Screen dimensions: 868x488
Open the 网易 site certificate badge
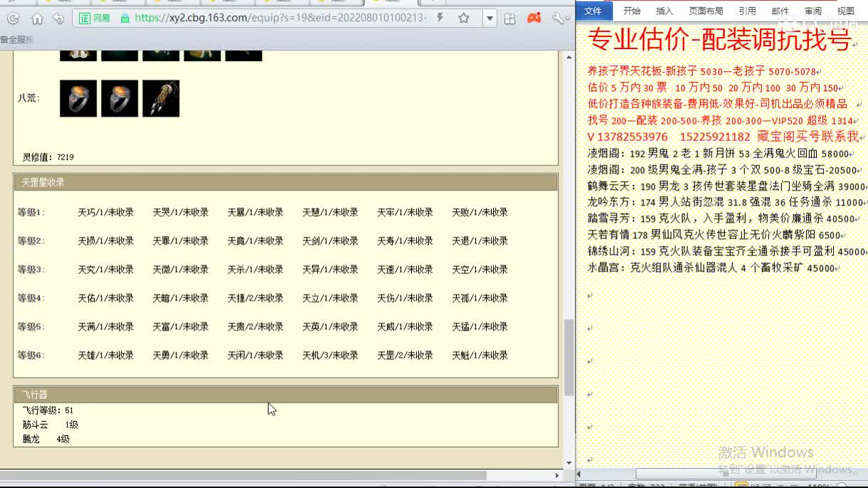(95, 18)
